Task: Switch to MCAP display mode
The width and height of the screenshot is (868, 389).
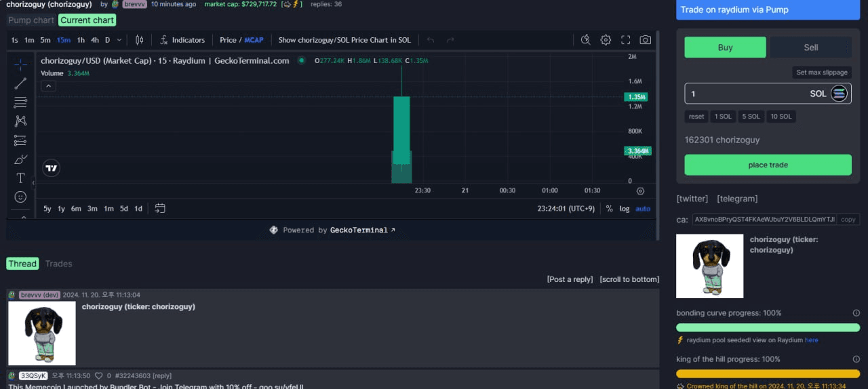Action: tap(254, 40)
